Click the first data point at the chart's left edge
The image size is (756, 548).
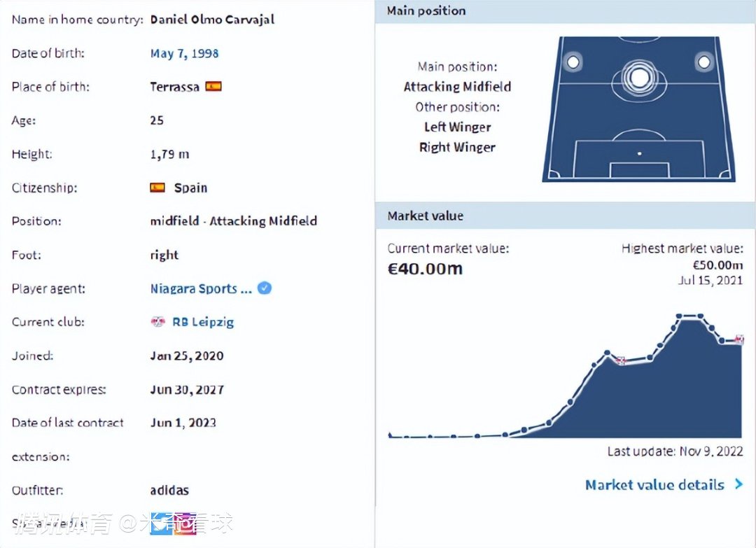(390, 436)
